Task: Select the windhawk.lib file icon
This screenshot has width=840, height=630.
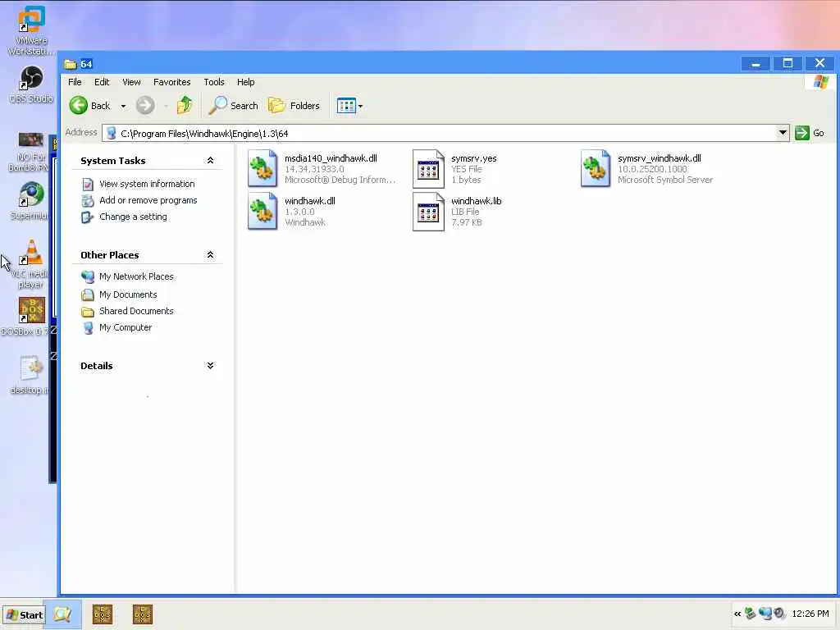Action: tap(428, 212)
